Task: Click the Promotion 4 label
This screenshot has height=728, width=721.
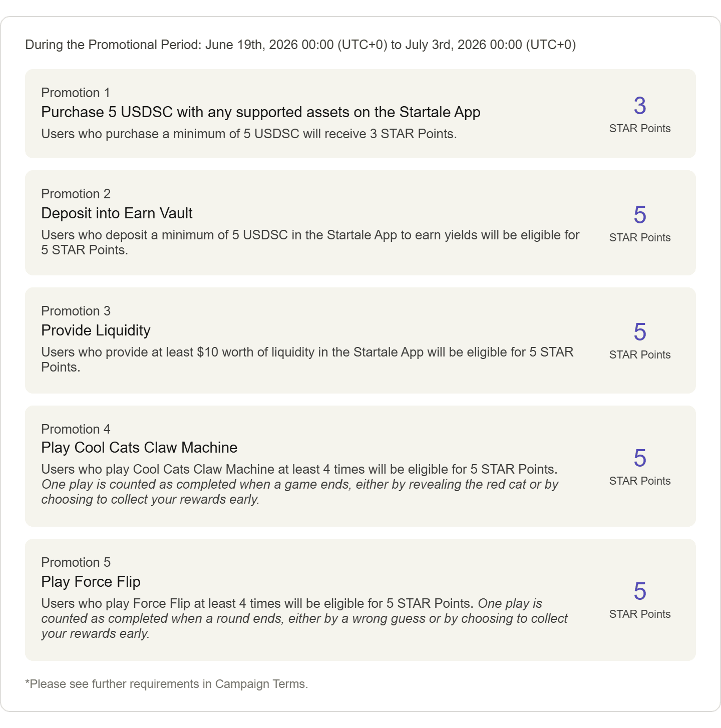Action: [76, 429]
